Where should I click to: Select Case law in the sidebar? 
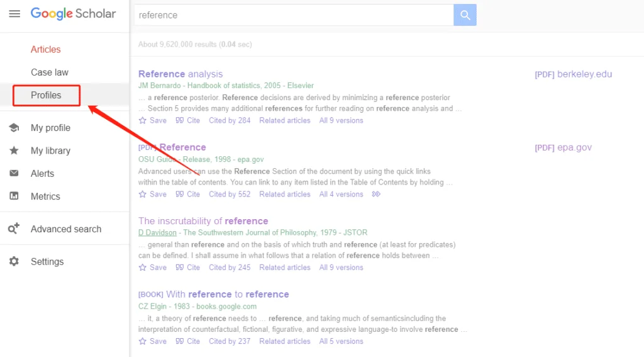50,72
